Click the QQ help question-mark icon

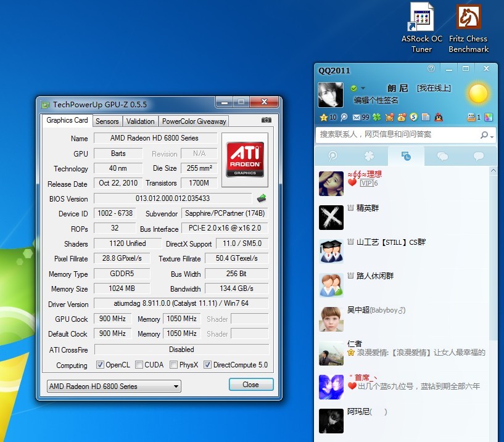431,68
